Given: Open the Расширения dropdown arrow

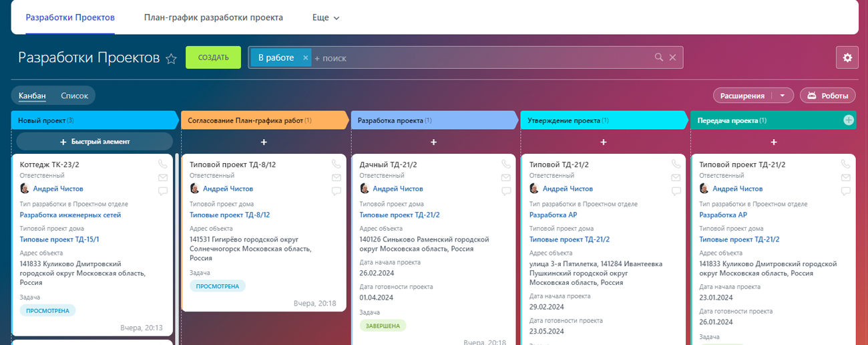Looking at the screenshot, I should coord(782,96).
